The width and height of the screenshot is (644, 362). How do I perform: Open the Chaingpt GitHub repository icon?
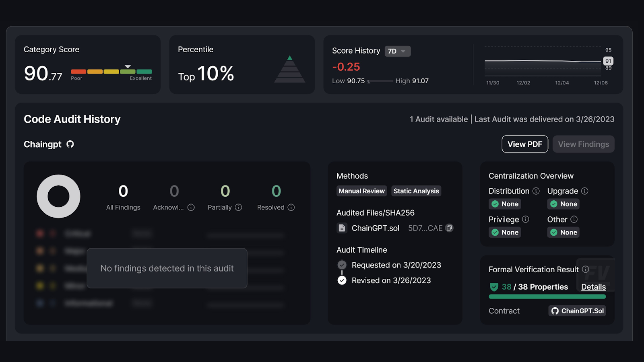70,144
